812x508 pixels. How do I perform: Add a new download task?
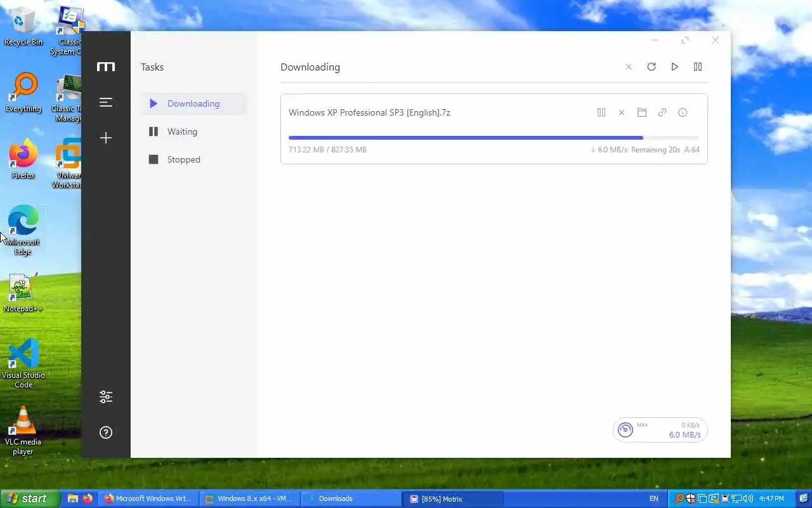coord(106,138)
